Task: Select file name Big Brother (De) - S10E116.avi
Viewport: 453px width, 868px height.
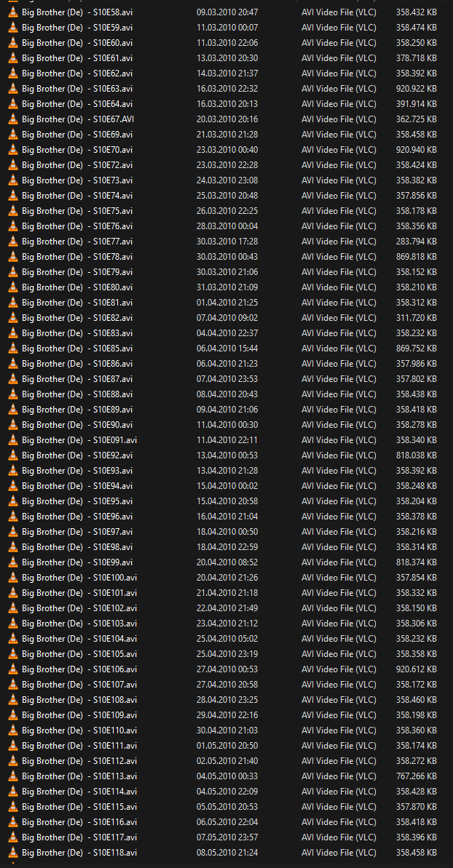Action: point(79,822)
